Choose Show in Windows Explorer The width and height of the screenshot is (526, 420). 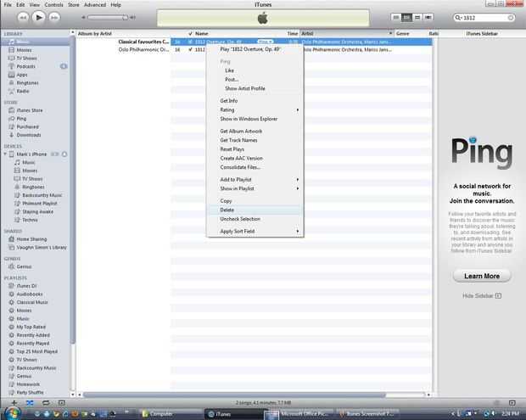click(x=255, y=119)
